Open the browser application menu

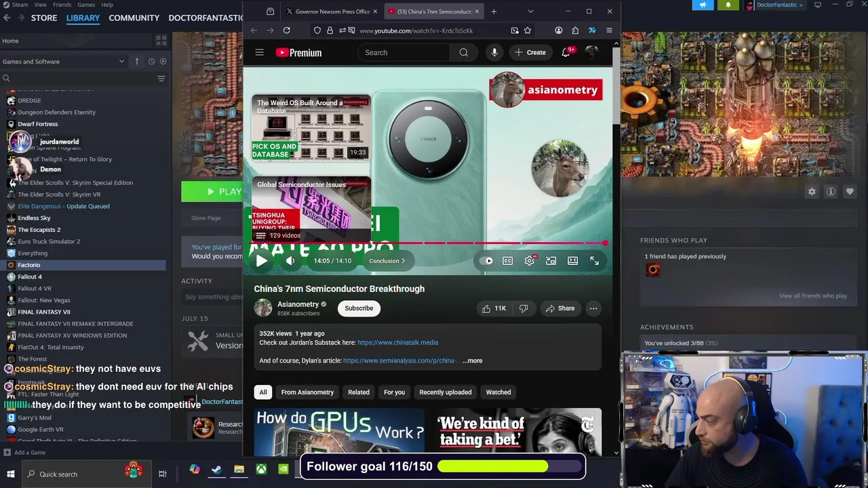click(609, 30)
